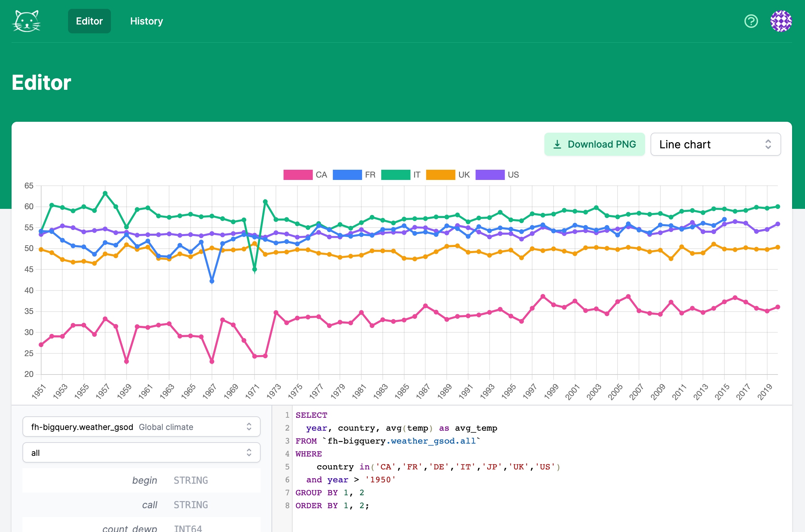Click the Line chart selector chevrons
This screenshot has width=805, height=532.
[768, 145]
